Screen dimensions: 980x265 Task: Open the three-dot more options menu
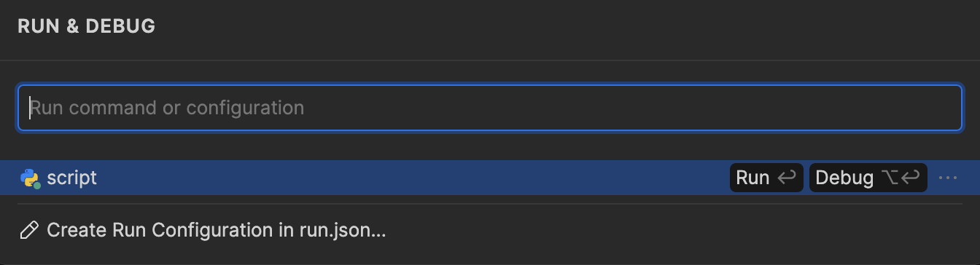(x=948, y=178)
